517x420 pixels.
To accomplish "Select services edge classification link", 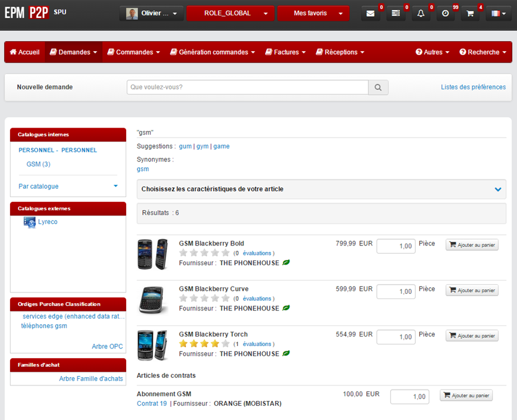I will coord(73,316).
